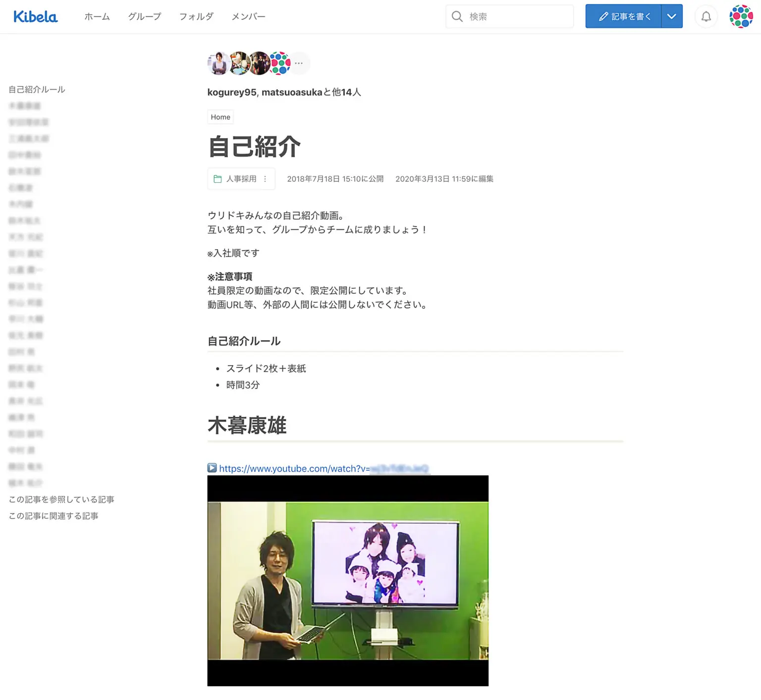Open notifications via the bell icon
This screenshot has height=700, width=761.
click(706, 16)
